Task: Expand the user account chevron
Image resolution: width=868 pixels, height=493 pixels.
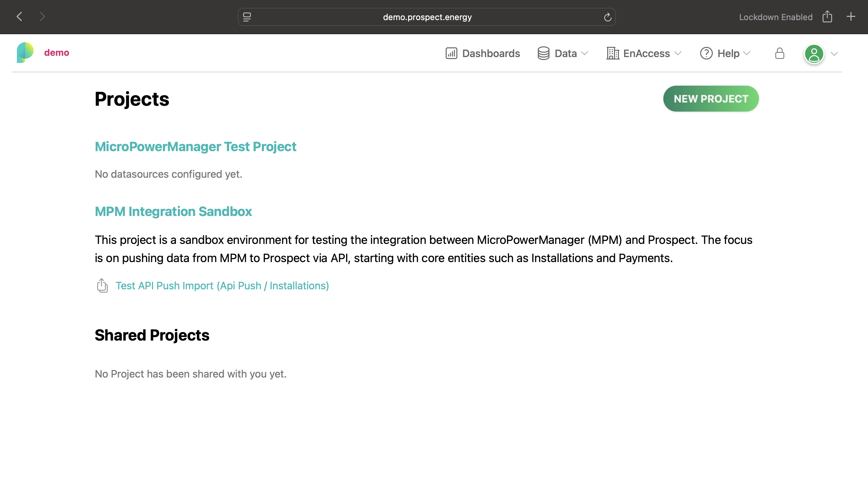Action: (834, 54)
